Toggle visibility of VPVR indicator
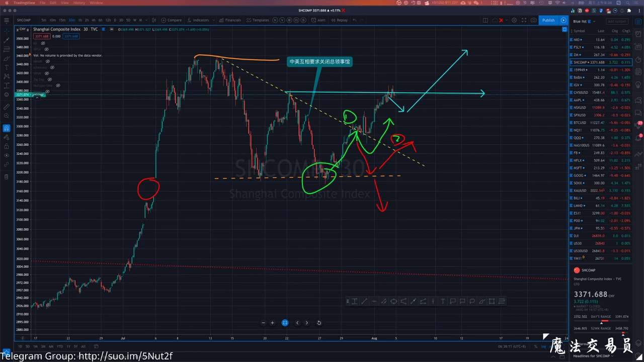644x362 pixels. pyautogui.click(x=47, y=73)
